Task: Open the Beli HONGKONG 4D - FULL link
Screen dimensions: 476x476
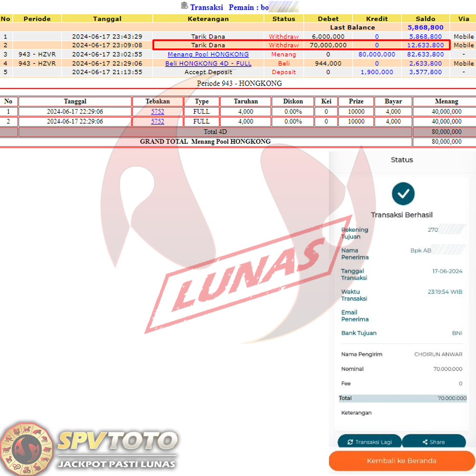Action: (x=208, y=63)
